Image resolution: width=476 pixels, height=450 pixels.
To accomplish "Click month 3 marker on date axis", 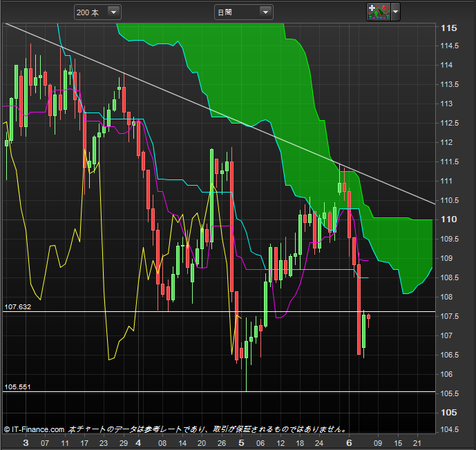I will pyautogui.click(x=26, y=442).
